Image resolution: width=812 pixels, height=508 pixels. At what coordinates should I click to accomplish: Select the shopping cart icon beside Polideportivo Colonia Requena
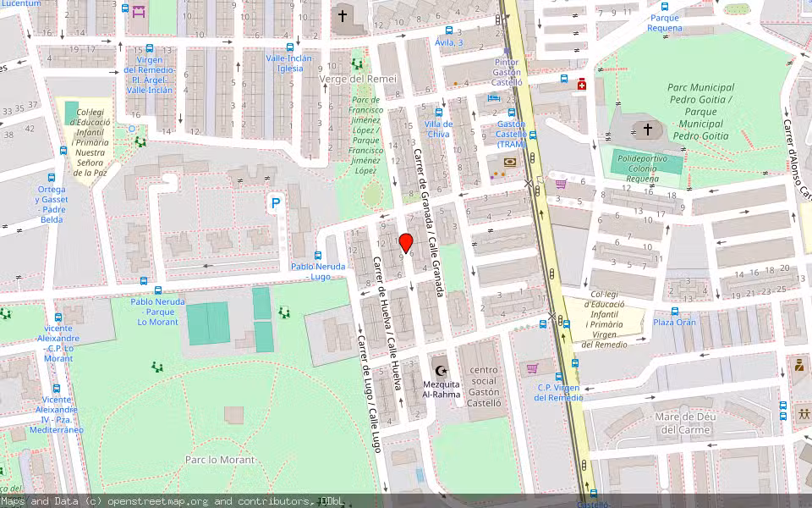(561, 183)
